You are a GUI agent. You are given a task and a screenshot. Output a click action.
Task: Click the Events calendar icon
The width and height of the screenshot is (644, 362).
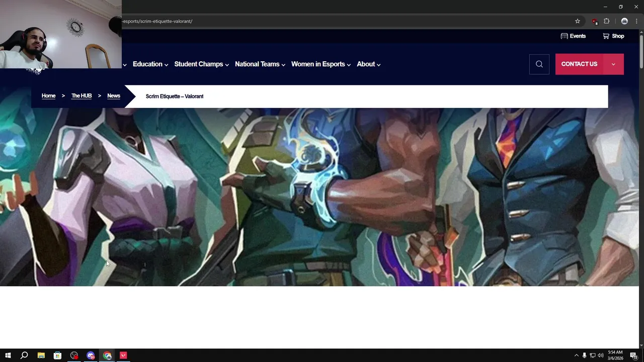[x=564, y=36]
